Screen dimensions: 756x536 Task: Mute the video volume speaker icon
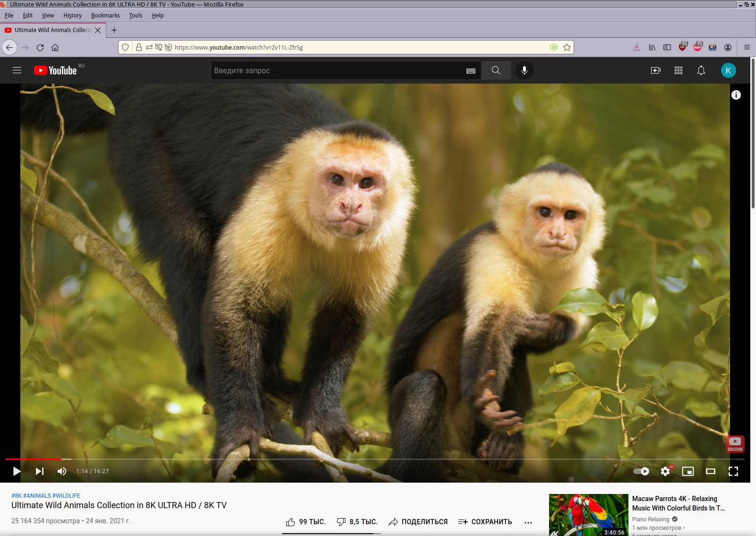pos(62,471)
